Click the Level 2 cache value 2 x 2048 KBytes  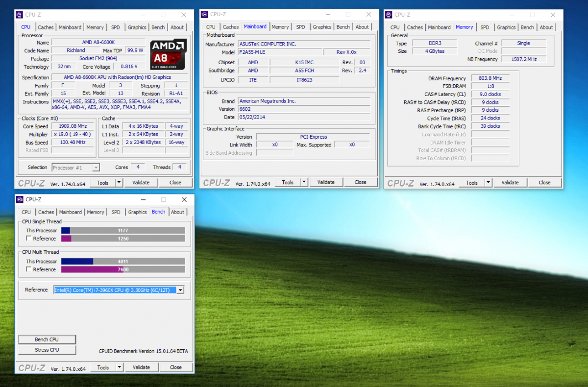pyautogui.click(x=143, y=142)
